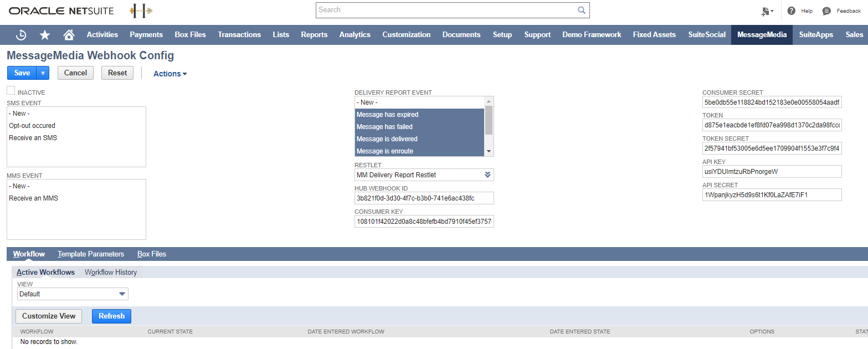The height and width of the screenshot is (349, 868).
Task: Click the Token Secret field
Action: pos(772,148)
